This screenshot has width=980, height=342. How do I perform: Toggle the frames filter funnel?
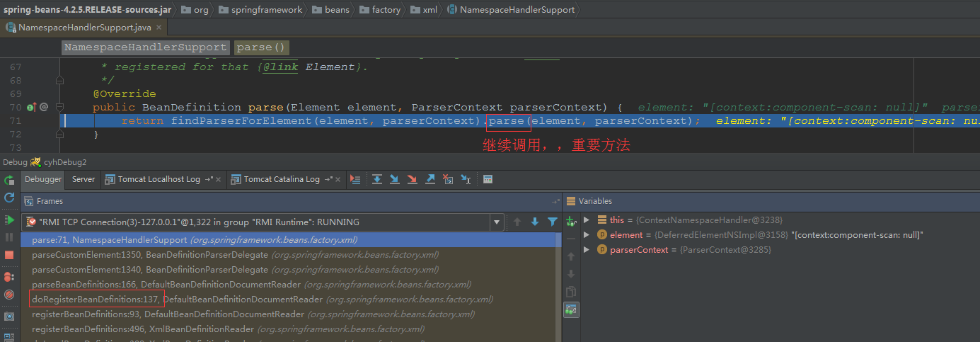point(552,222)
